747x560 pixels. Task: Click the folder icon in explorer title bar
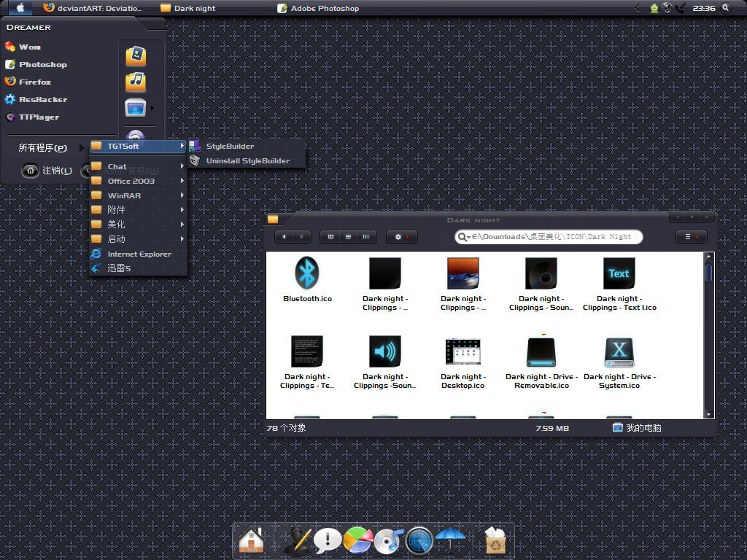tap(273, 219)
